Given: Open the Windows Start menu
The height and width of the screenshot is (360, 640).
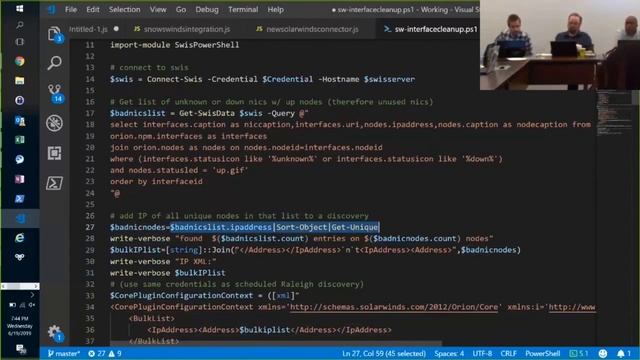Looking at the screenshot, I should [x=19, y=8].
